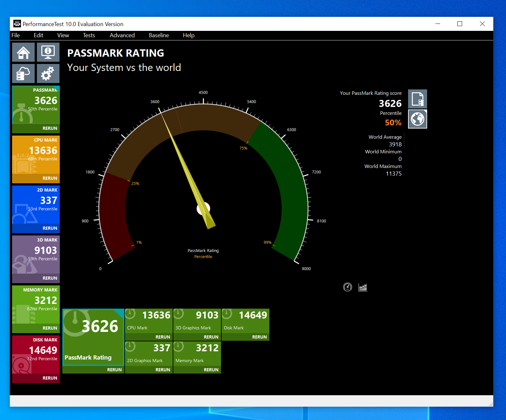Screen dimensions: 506x420
Task: Open the bottom CPU Mark 13636 tile
Action: point(149,321)
